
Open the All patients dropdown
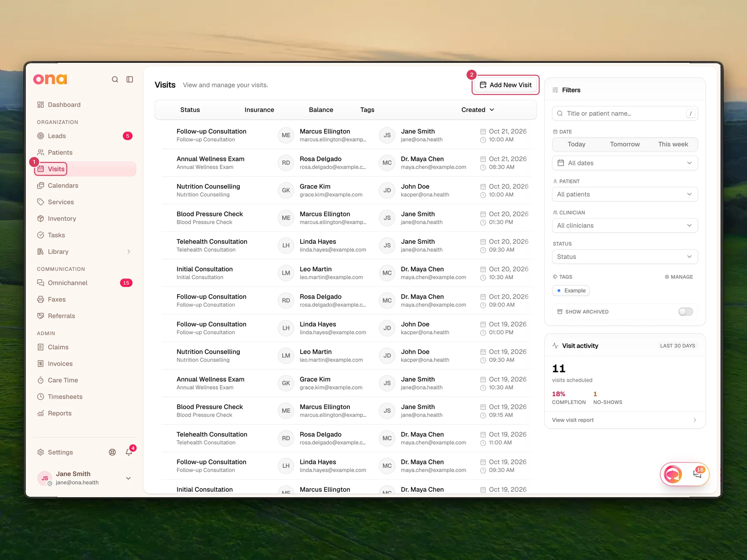click(x=625, y=194)
